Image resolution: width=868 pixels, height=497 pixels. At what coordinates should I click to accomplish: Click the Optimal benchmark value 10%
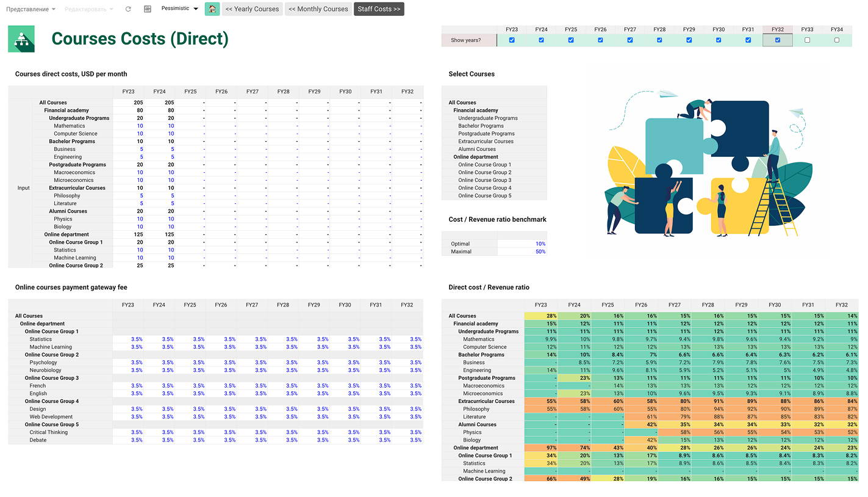click(540, 244)
